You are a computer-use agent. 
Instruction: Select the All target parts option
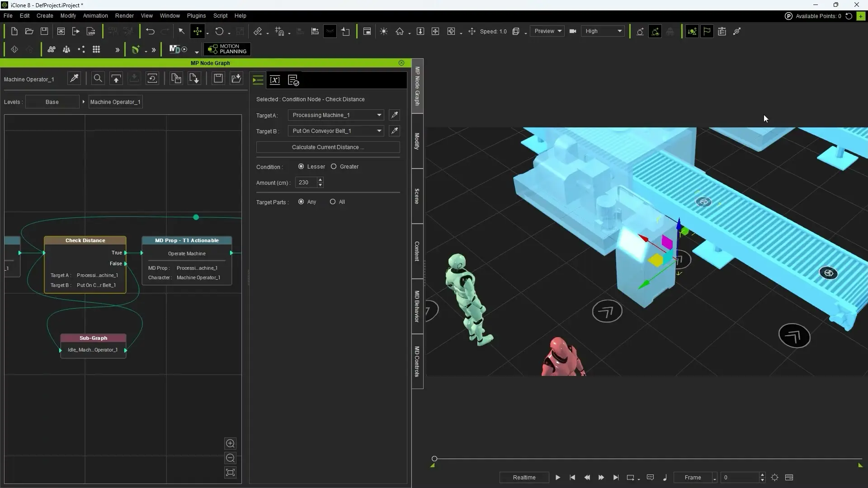point(333,202)
